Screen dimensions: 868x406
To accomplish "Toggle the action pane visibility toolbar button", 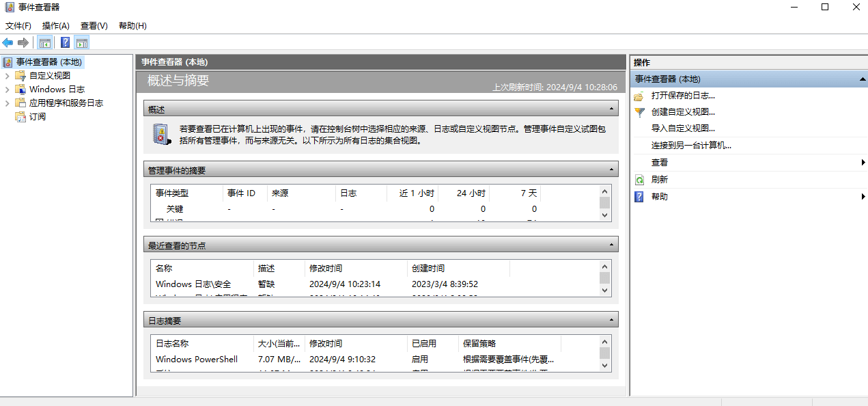I will click(x=81, y=42).
